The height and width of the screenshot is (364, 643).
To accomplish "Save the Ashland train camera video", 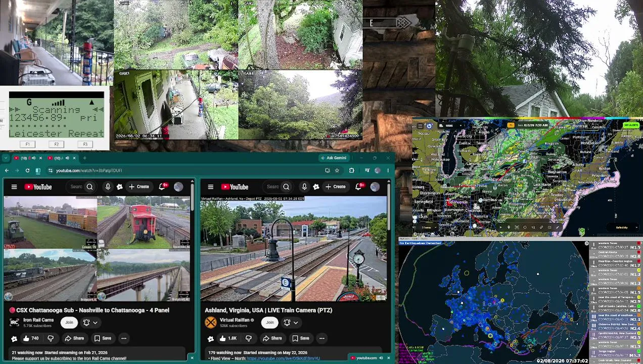I will 300,338.
